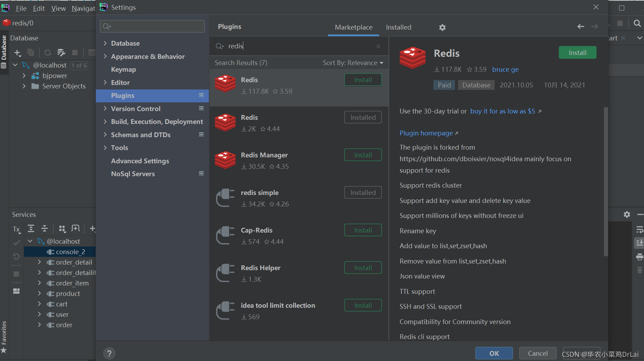This screenshot has height=361, width=644.
Task: Open plugin settings gear icon
Action: (x=442, y=27)
